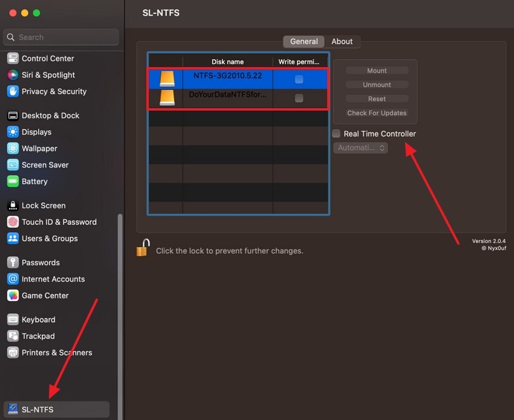514x420 pixels.
Task: Click the Version 2.0.4 text
Action: click(489, 241)
